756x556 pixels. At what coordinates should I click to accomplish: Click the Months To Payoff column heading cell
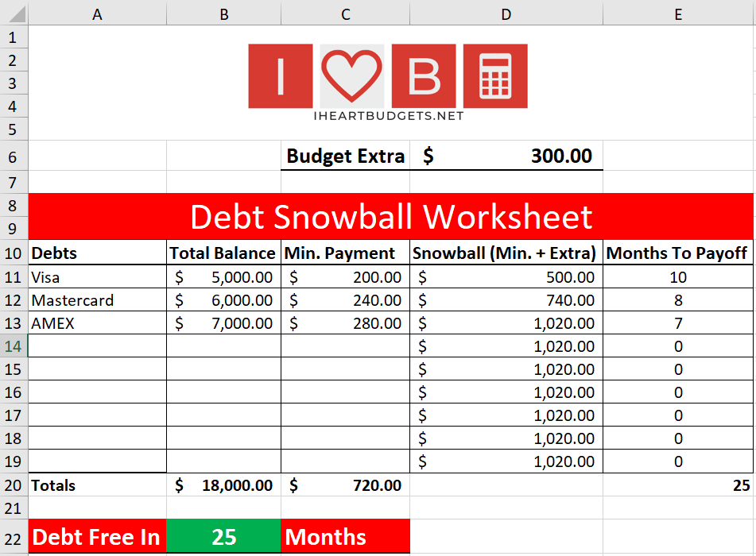click(x=677, y=253)
